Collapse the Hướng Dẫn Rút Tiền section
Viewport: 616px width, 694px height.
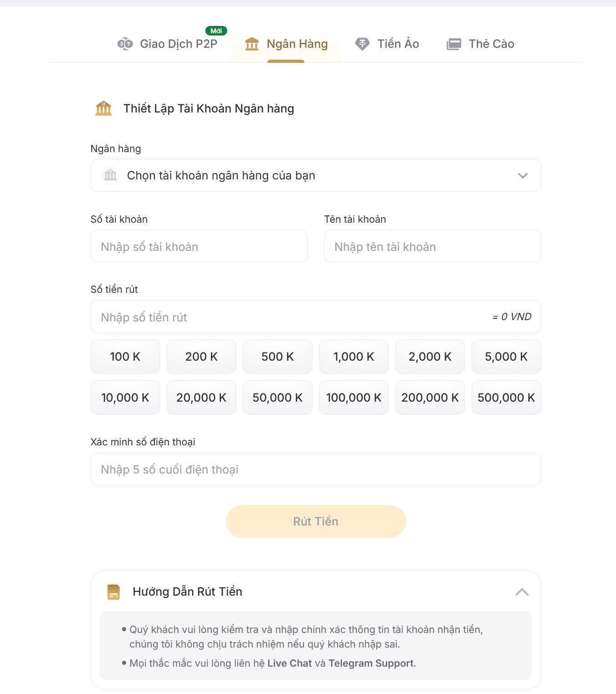pos(522,592)
